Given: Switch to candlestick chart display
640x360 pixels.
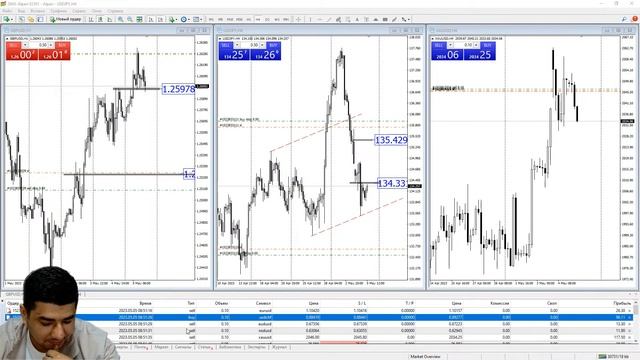Looking at the screenshot, I should click(100, 19).
